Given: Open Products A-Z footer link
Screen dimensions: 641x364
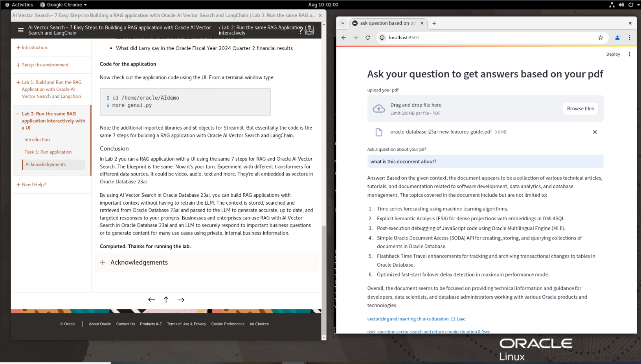Looking at the screenshot, I should [151, 324].
